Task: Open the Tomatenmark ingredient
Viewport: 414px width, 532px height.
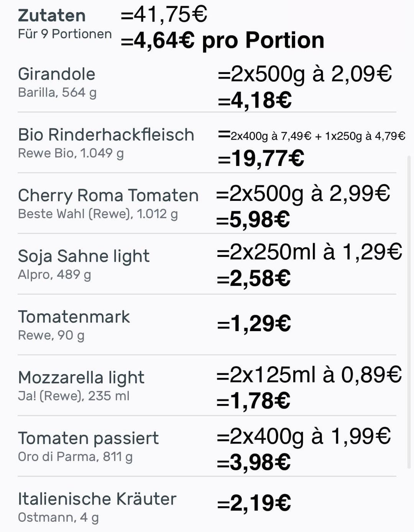Action: coord(74,317)
